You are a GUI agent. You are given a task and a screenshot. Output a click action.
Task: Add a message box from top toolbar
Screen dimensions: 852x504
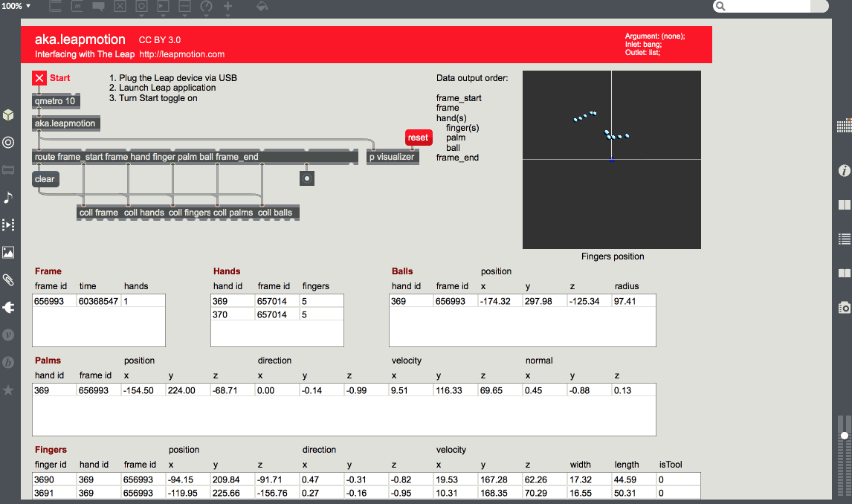coord(77,6)
